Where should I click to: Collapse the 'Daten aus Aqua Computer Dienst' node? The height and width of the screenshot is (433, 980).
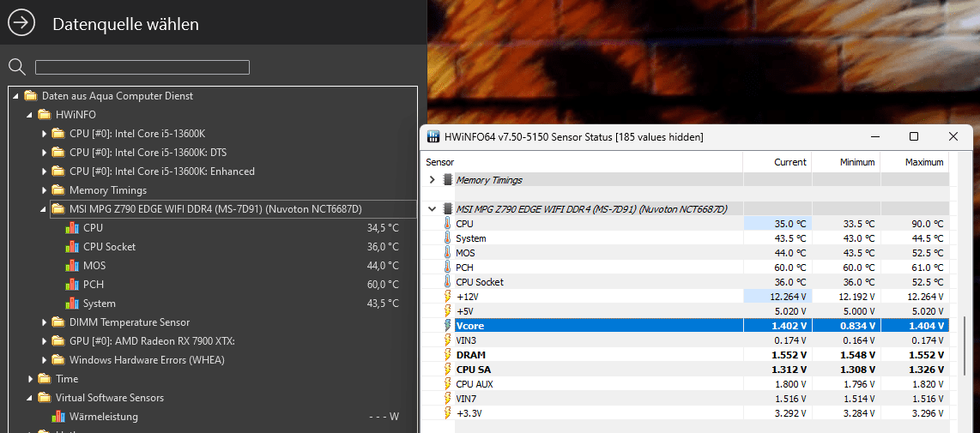[15, 96]
